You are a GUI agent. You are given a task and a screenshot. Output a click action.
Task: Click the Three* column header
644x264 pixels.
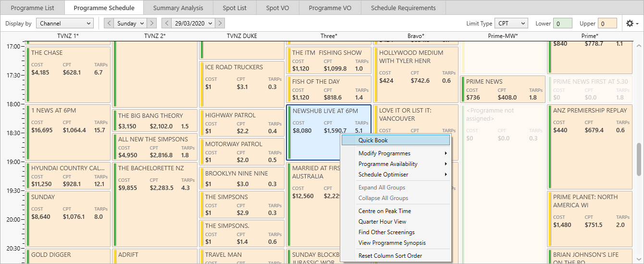coord(329,36)
